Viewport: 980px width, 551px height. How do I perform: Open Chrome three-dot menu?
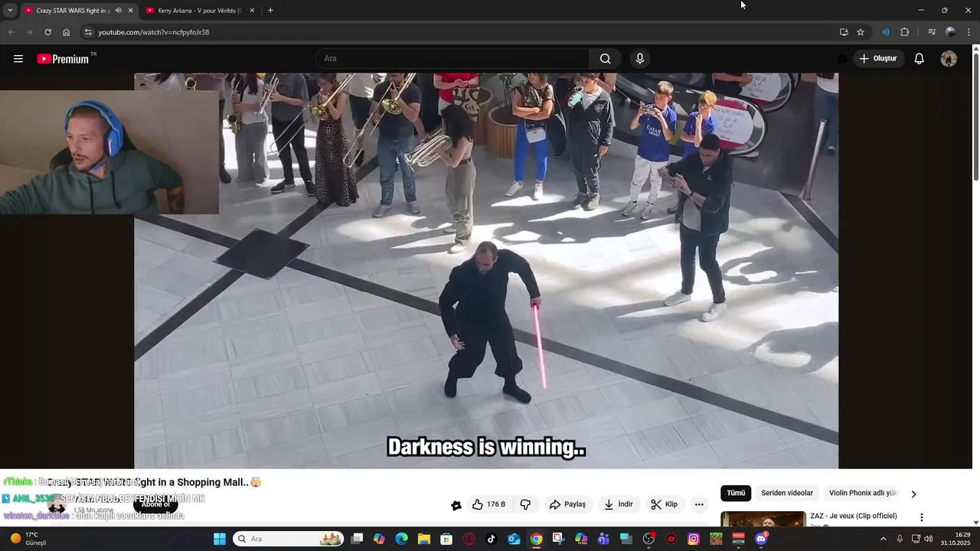coord(969,32)
